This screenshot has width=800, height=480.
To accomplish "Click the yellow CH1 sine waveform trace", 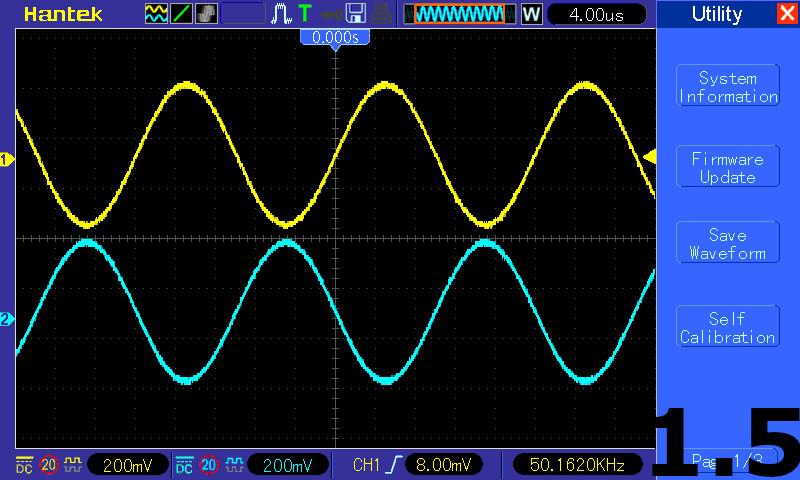I will click(335, 154).
